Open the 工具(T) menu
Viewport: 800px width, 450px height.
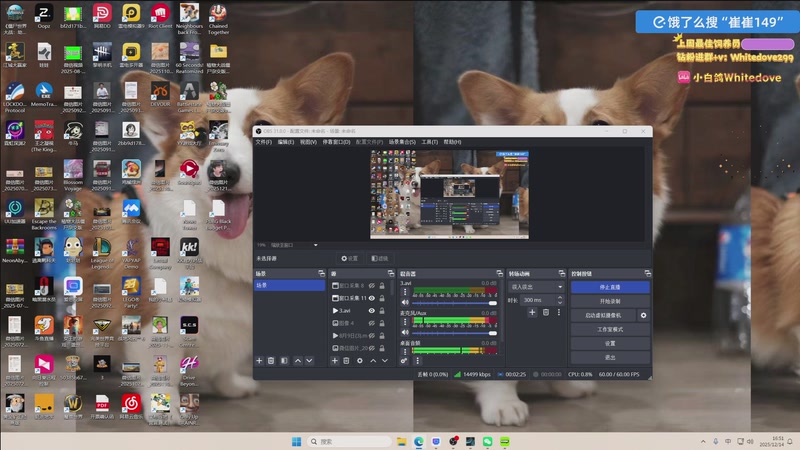click(429, 142)
